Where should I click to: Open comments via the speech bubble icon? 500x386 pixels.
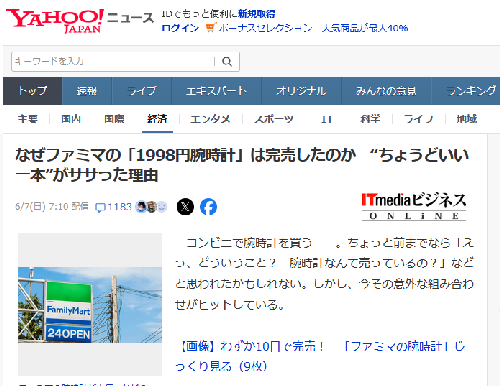coord(100,208)
